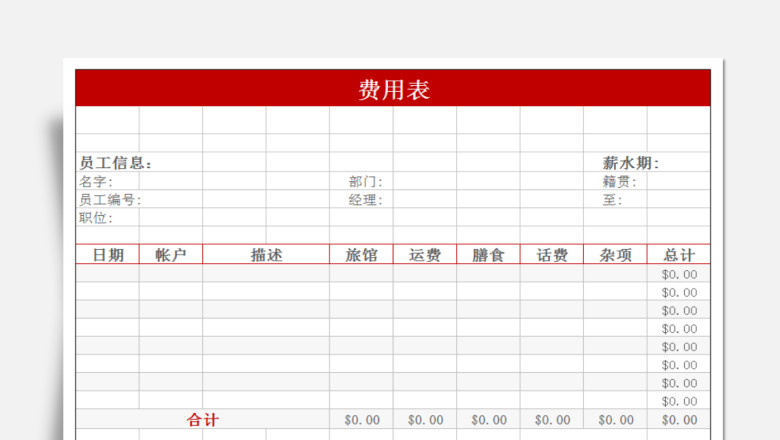Select the 膳食 column header
Screen dimensions: 780x440
(x=488, y=254)
